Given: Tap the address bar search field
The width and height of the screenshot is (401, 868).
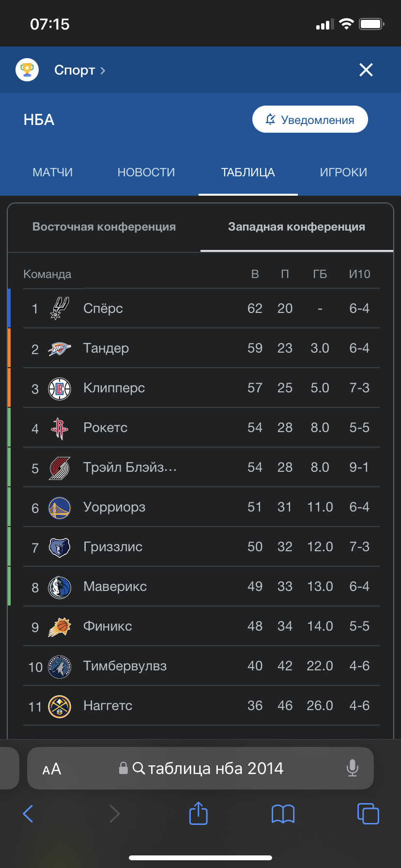Looking at the screenshot, I should (208, 768).
